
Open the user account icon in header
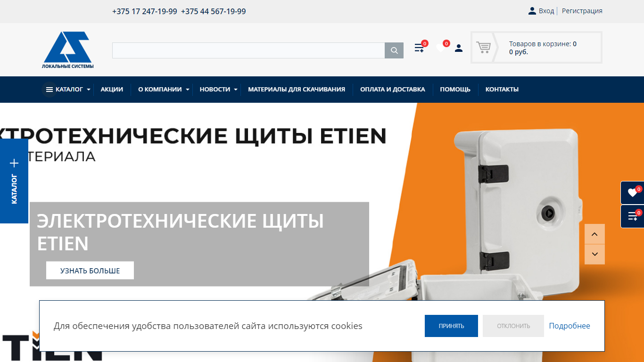coord(459,48)
